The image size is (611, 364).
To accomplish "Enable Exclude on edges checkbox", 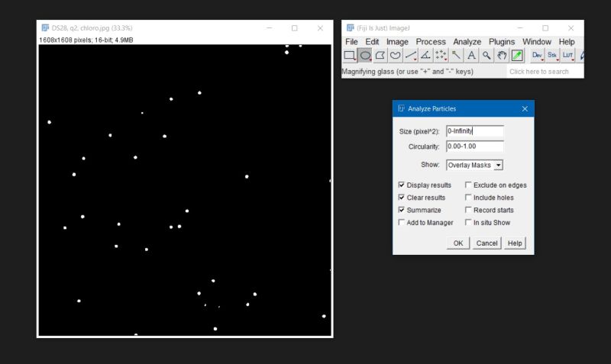I will (468, 185).
